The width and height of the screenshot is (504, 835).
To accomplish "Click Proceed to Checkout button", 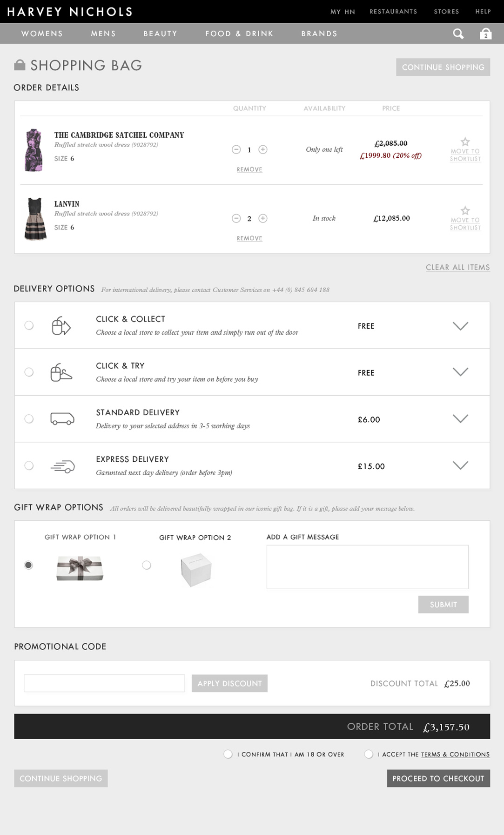I will tap(438, 778).
